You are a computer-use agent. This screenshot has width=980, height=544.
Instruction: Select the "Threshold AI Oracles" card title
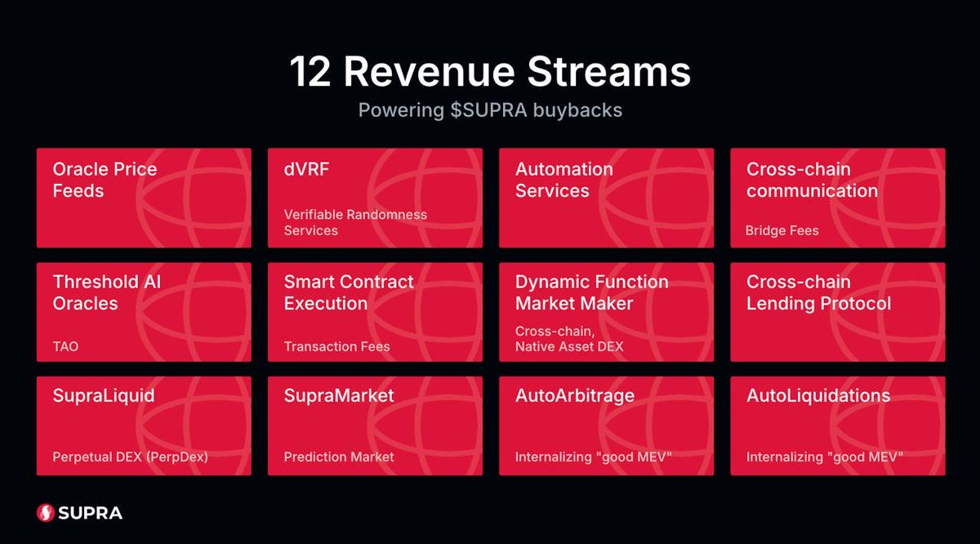tap(107, 292)
